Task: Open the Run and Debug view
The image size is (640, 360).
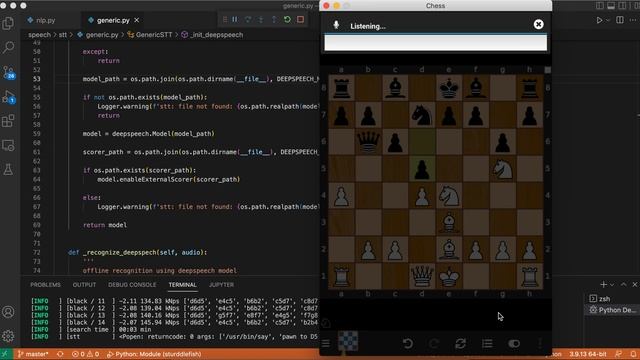Action: click(9, 97)
